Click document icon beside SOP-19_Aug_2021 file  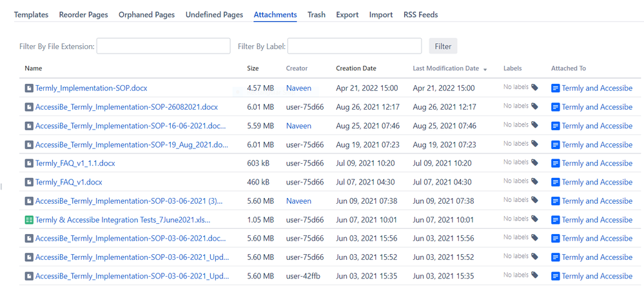(x=29, y=144)
